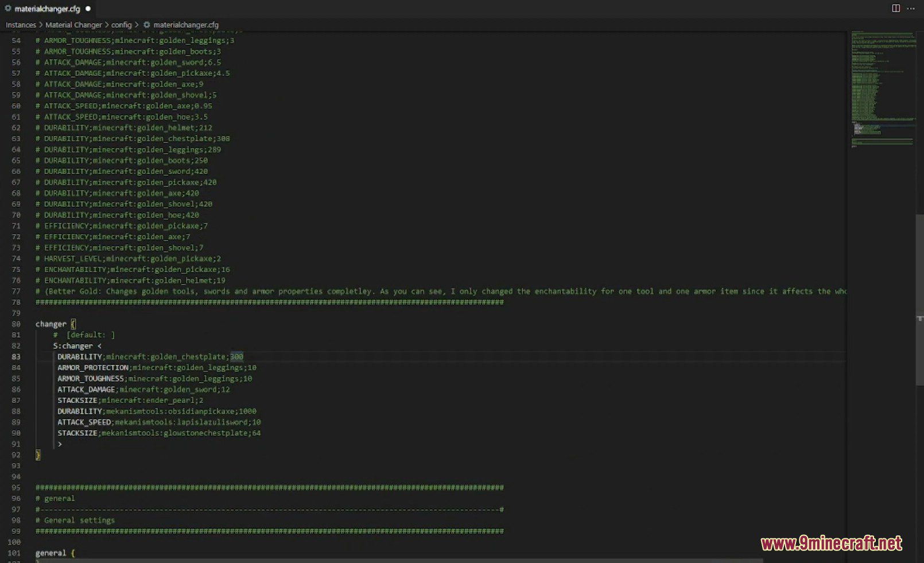Click the hash divider on line 78
Viewport: 924px width, 563px height.
click(x=270, y=302)
